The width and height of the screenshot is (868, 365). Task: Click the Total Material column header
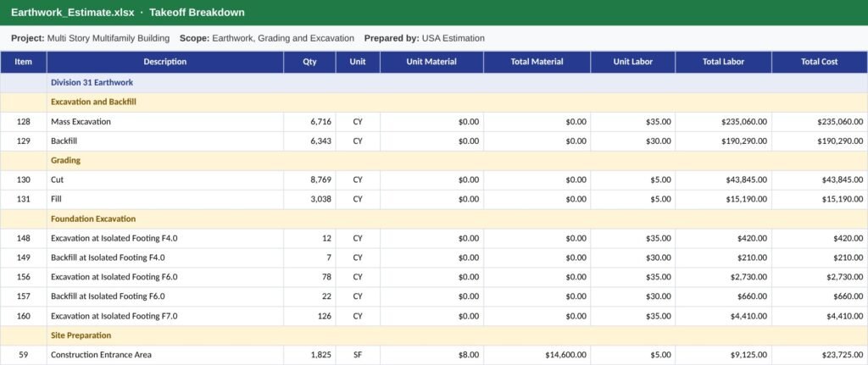(537, 62)
